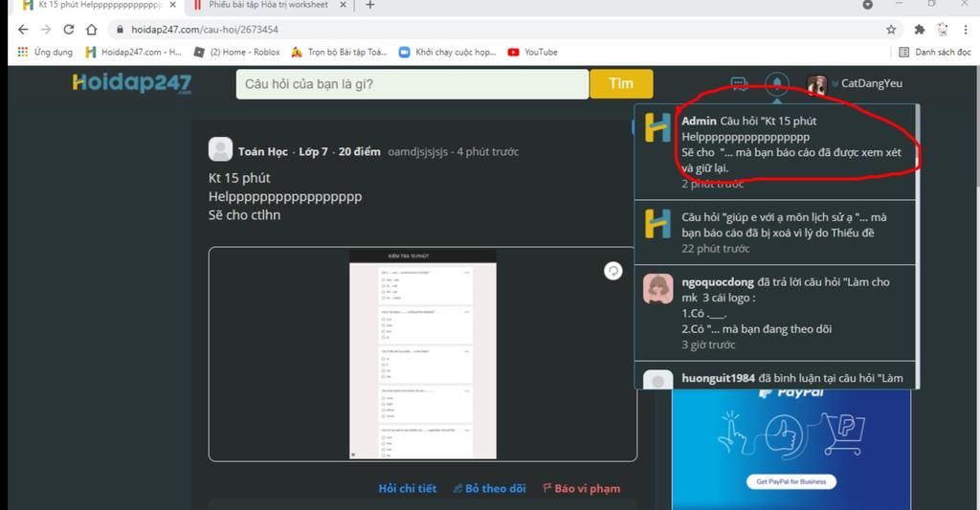Click the asker's gray avatar icon
The width and height of the screenshot is (980, 510).
click(220, 149)
